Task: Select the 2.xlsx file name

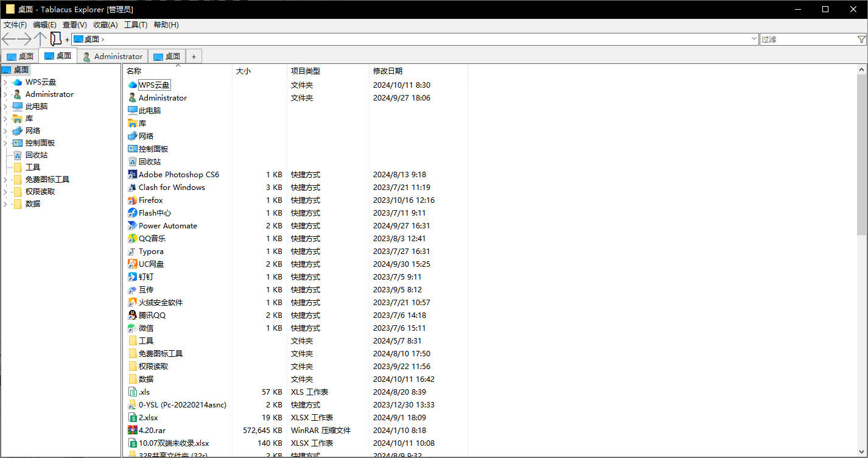Action: click(x=149, y=418)
